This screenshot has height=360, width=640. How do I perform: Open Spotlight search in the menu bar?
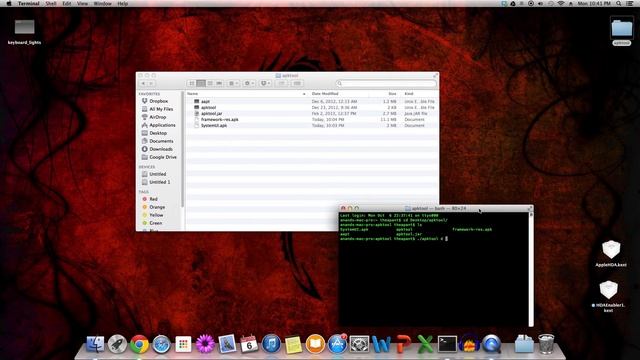[619, 3]
